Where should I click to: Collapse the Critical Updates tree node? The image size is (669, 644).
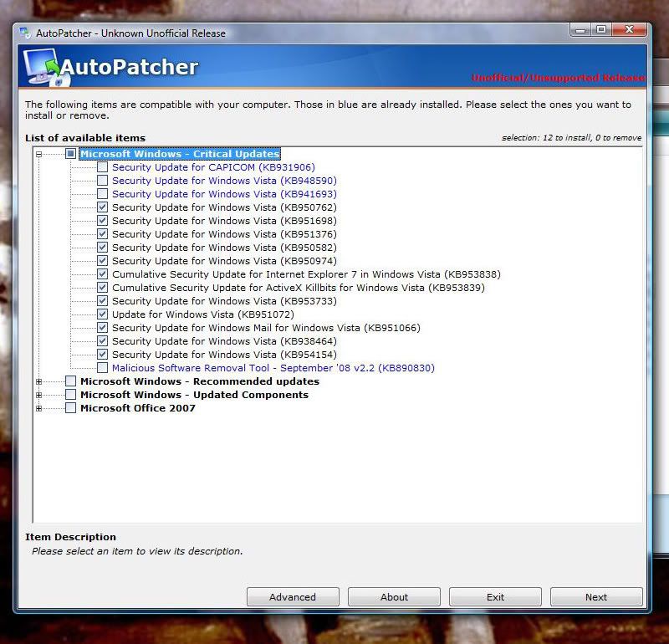(38, 154)
